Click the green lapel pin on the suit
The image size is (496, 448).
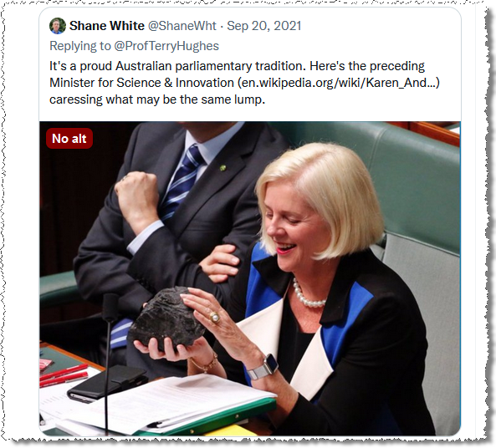223,167
